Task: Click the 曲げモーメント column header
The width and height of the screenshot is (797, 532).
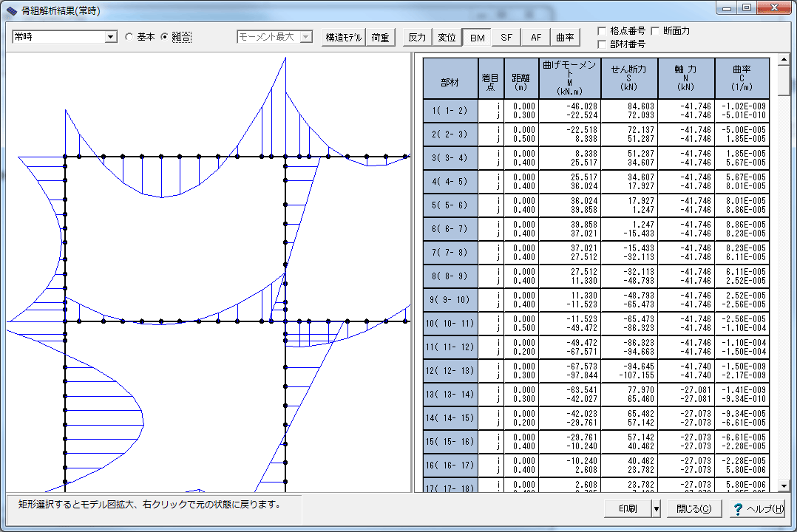Action: tap(570, 78)
